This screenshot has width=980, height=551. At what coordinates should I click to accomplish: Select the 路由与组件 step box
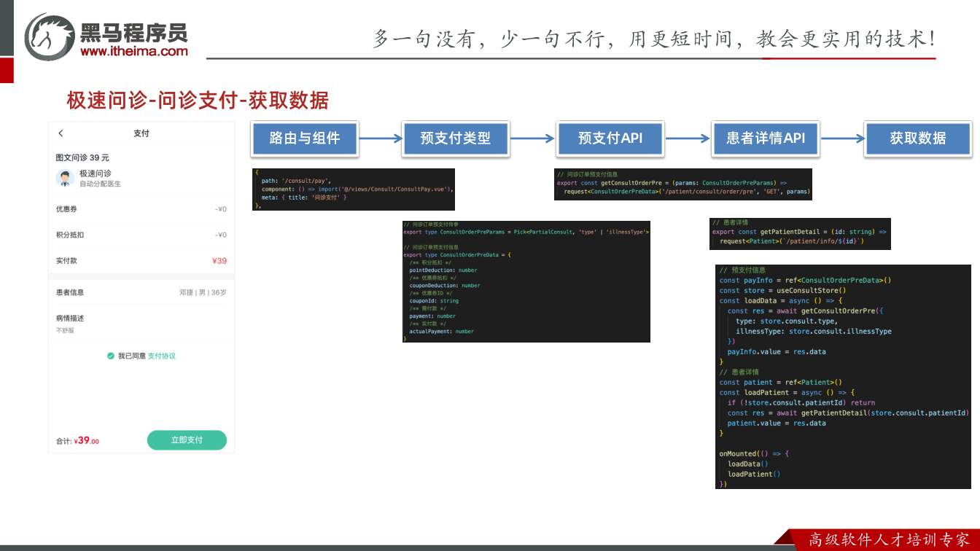pos(304,138)
